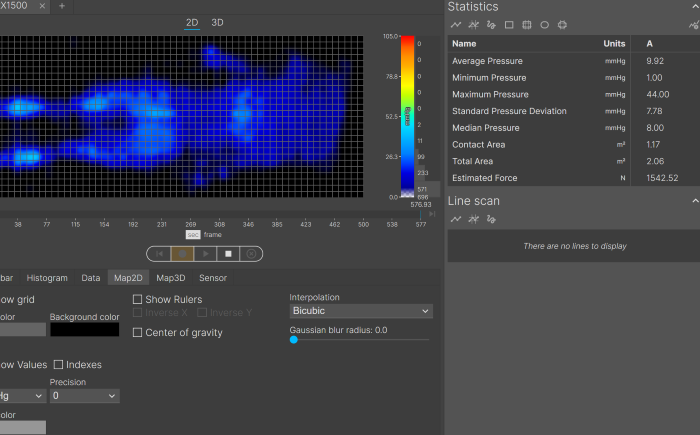Select the Minimum Pressure row
The height and width of the screenshot is (435, 700).
[574, 78]
